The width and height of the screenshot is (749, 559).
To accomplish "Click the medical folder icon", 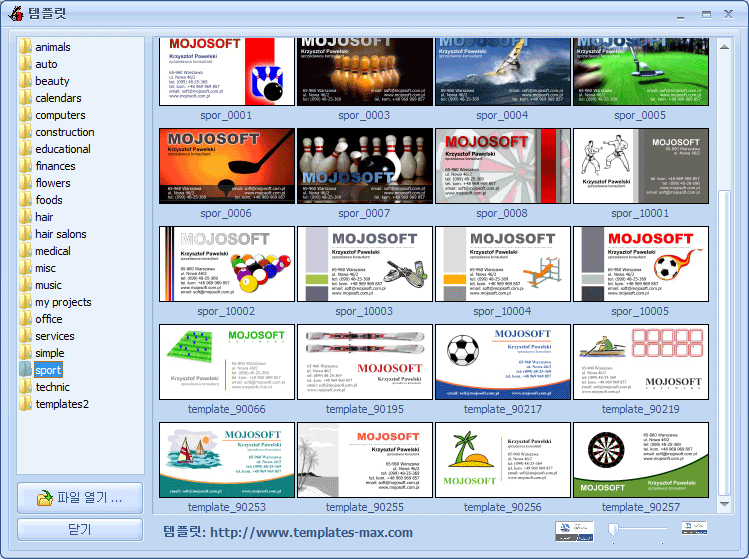I will [25, 251].
